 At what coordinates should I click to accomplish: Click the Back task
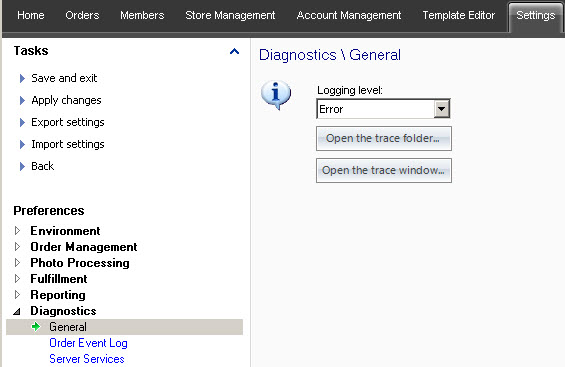[x=43, y=166]
